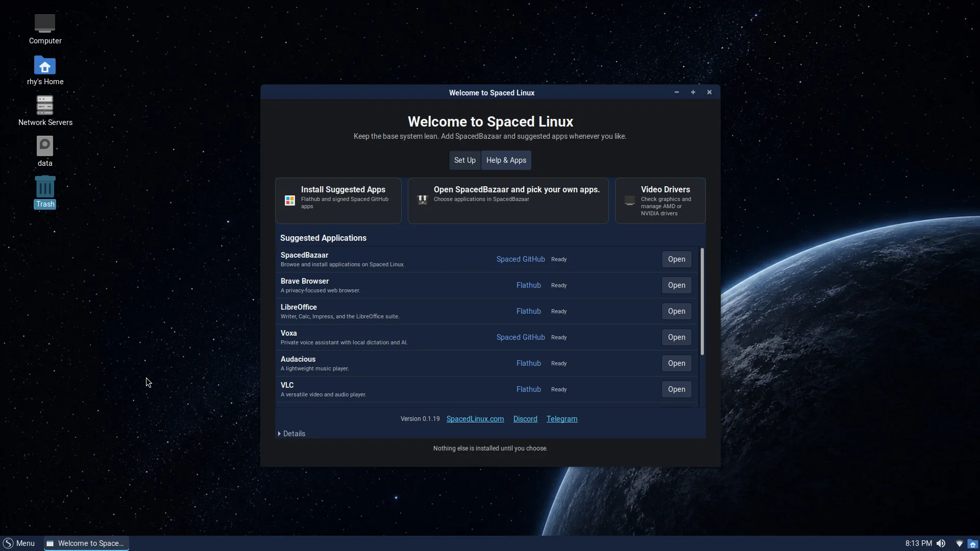Click the SpacedBazaar shop icon on card
The width and height of the screenshot is (980, 551).
pyautogui.click(x=423, y=199)
